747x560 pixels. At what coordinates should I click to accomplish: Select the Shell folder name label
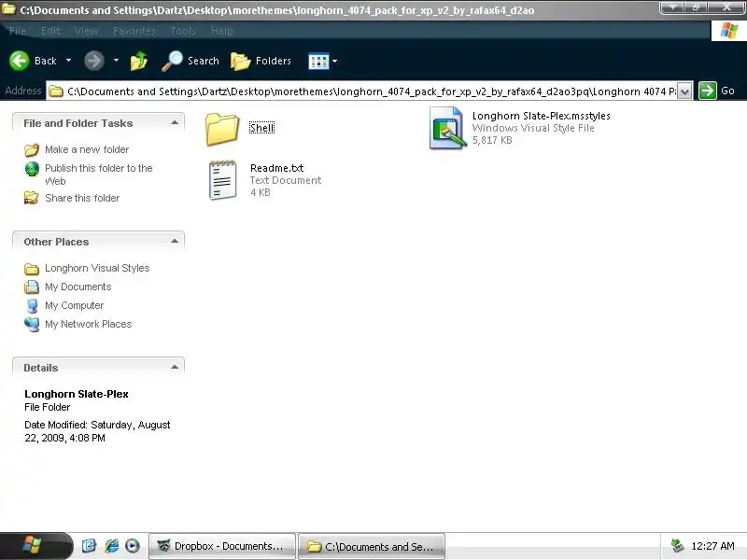[262, 128]
